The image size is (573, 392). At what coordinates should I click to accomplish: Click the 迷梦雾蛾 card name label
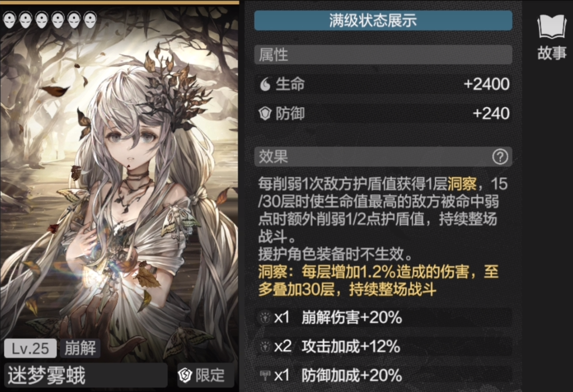coord(47,375)
